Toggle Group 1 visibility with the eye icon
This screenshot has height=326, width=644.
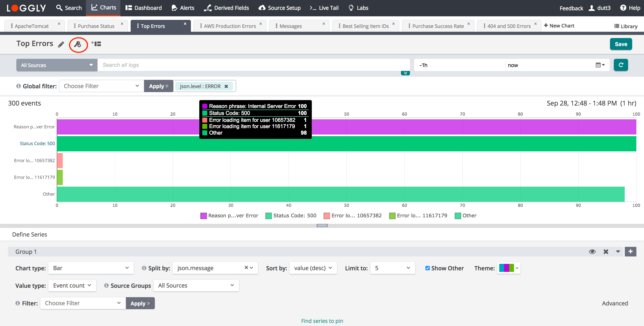[592, 252]
